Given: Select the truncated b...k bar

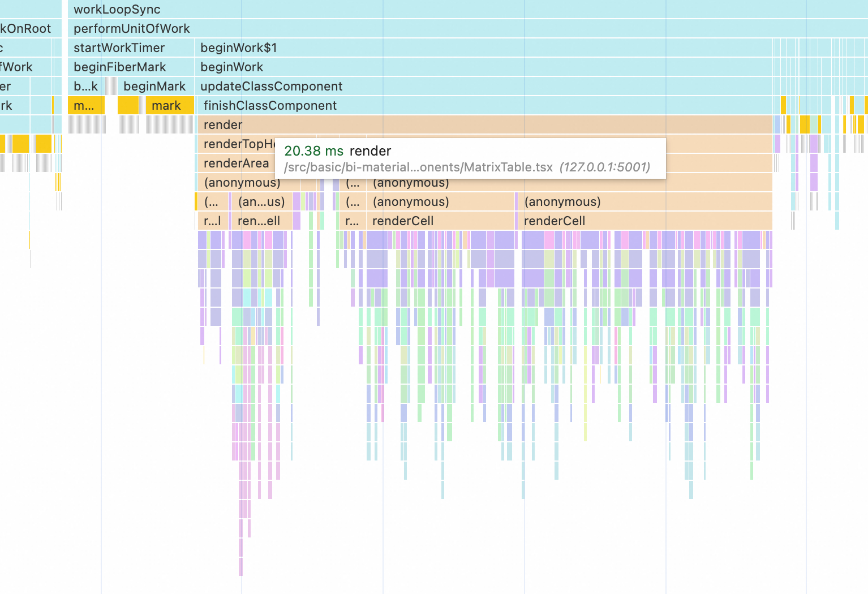Looking at the screenshot, I should 86,86.
